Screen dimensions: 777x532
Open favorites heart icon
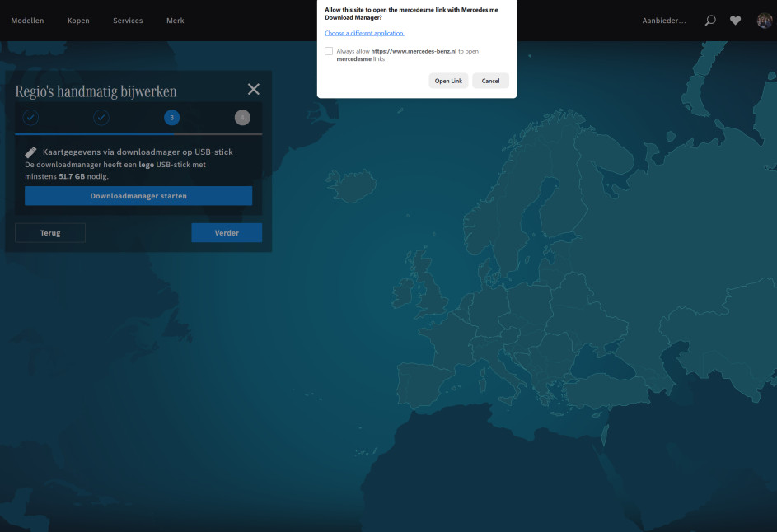(x=735, y=21)
